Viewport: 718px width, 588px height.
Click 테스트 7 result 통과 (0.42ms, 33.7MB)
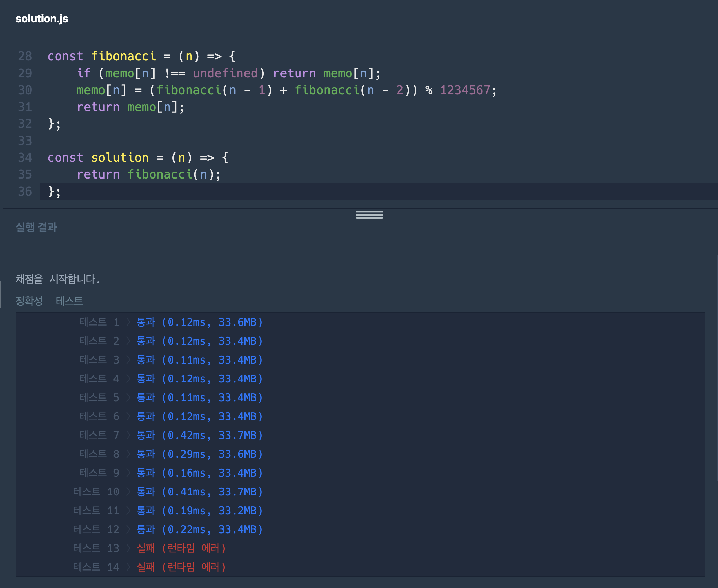pyautogui.click(x=200, y=435)
